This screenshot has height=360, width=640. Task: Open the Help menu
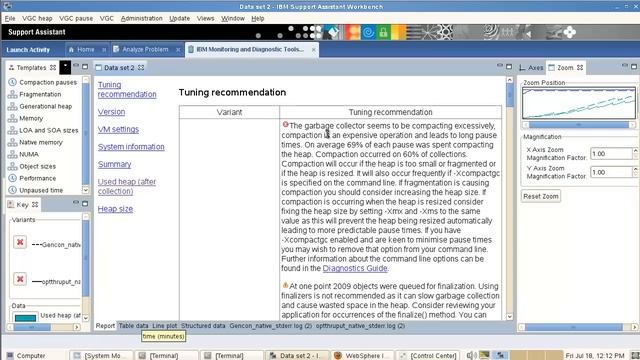258,18
